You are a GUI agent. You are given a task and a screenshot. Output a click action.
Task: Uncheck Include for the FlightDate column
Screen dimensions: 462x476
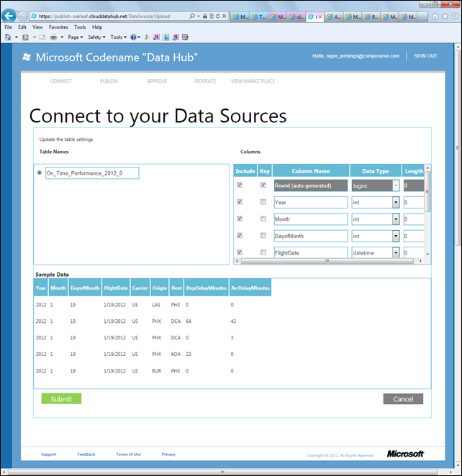tap(240, 252)
